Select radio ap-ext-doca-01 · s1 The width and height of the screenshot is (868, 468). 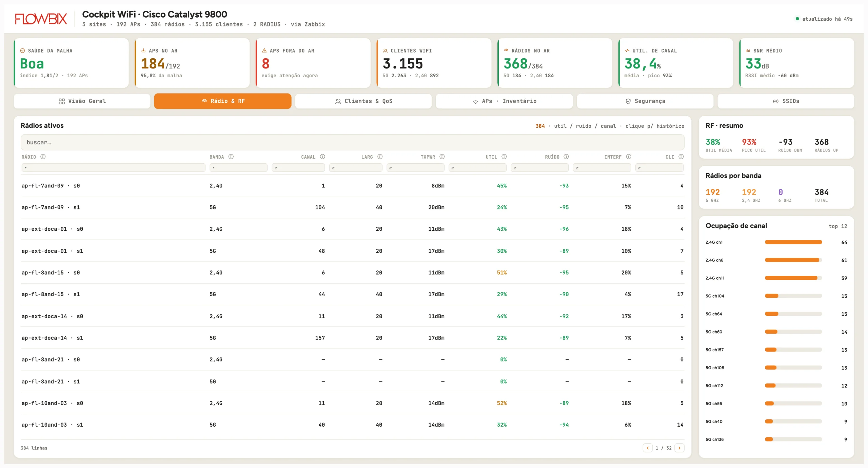click(353, 251)
